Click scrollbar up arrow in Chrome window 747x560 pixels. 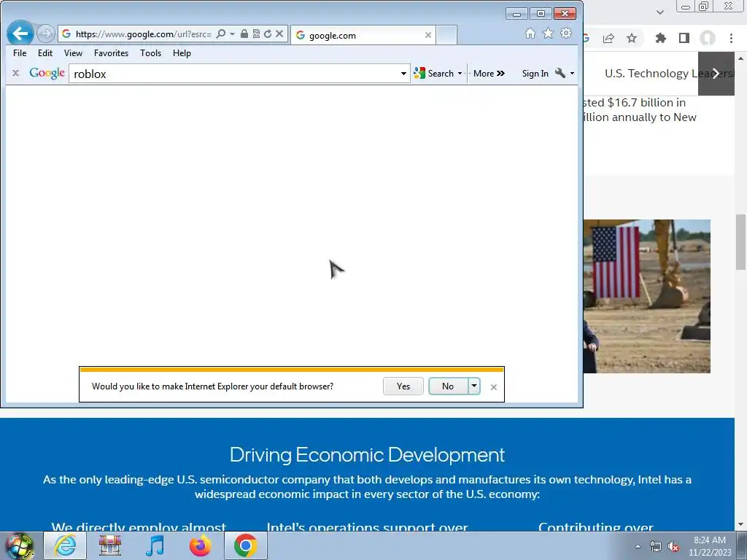741,58
